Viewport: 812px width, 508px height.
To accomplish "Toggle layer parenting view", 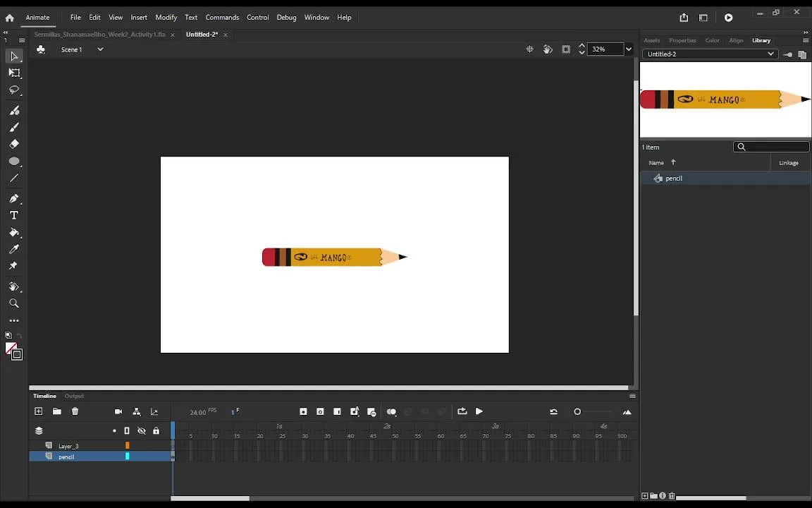I will click(137, 411).
